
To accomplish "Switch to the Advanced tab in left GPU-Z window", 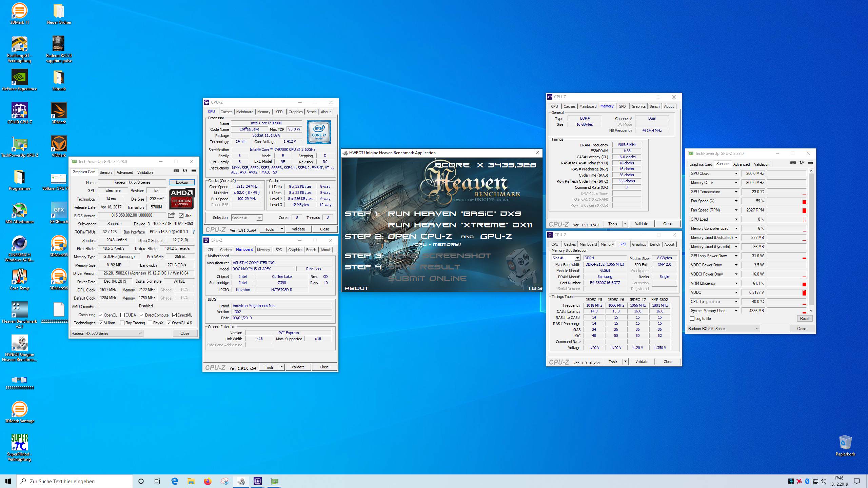I will 125,172.
